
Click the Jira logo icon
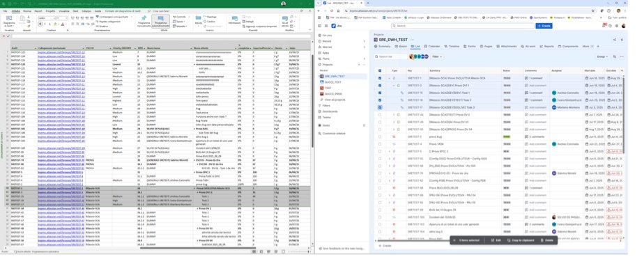click(x=333, y=26)
